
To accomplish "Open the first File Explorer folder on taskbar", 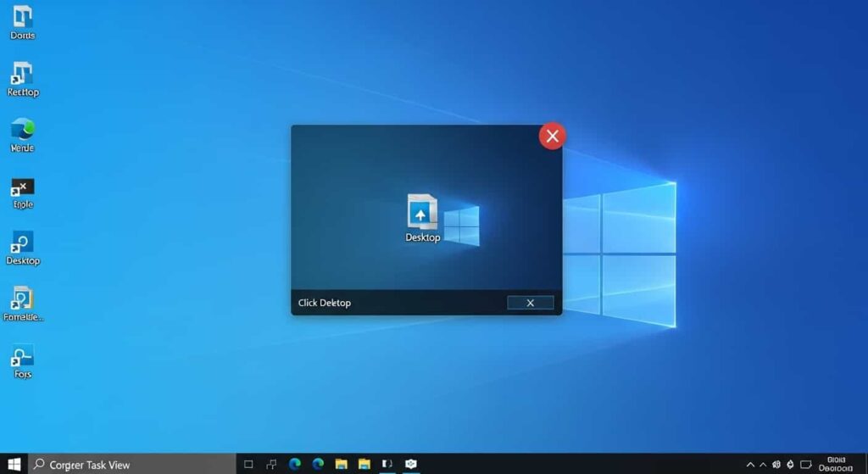I will [342, 464].
